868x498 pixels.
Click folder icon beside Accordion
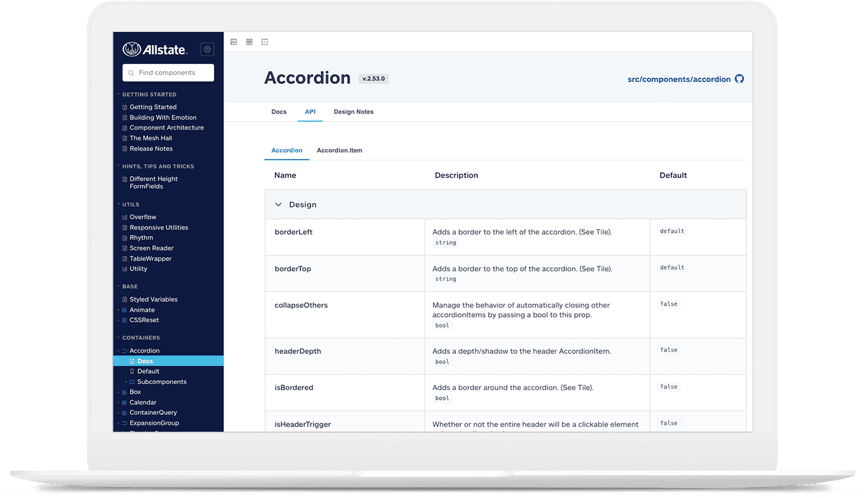pos(125,351)
